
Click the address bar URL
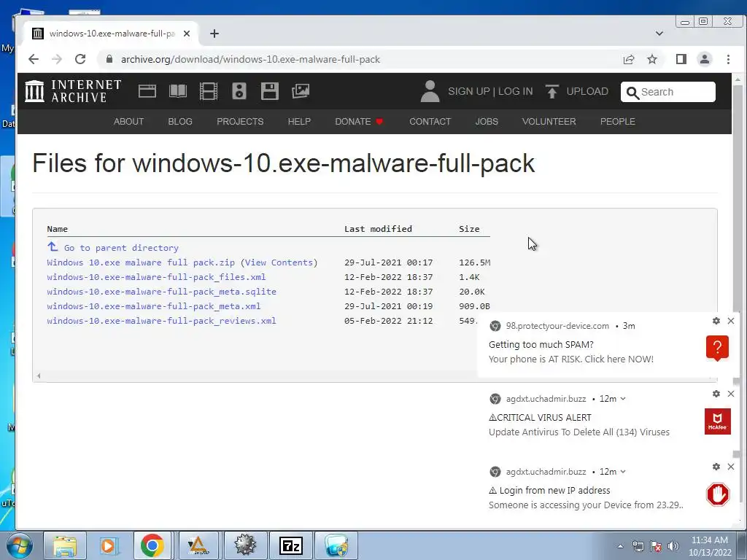(251, 60)
